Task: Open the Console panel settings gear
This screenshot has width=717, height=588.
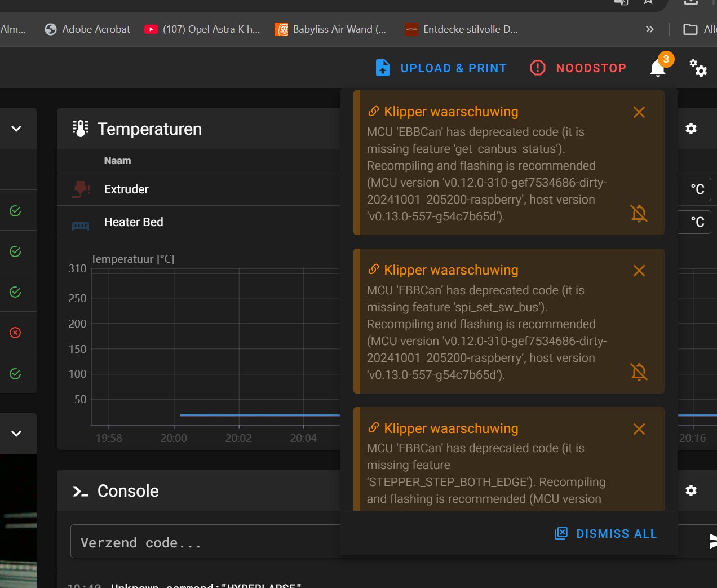Action: (x=691, y=490)
